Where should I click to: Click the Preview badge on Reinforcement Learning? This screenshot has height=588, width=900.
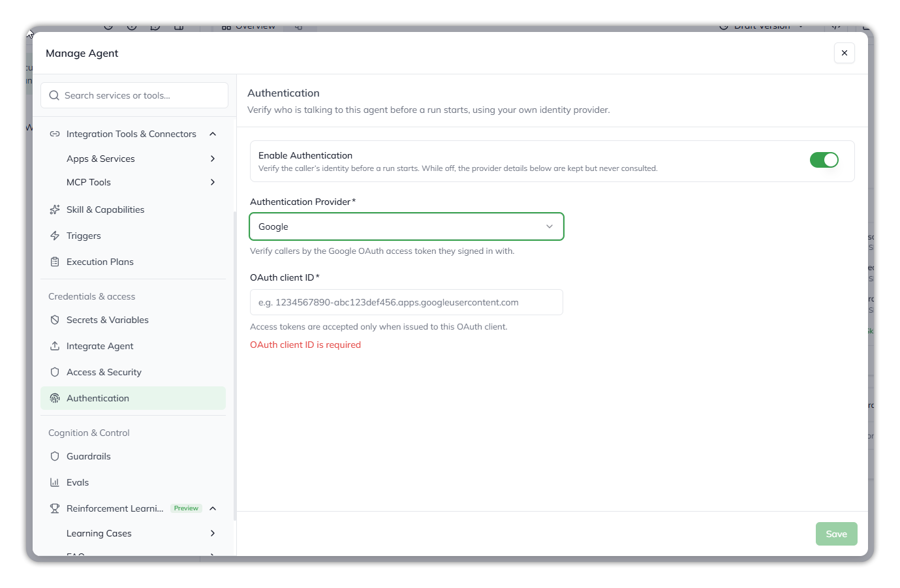(186, 508)
